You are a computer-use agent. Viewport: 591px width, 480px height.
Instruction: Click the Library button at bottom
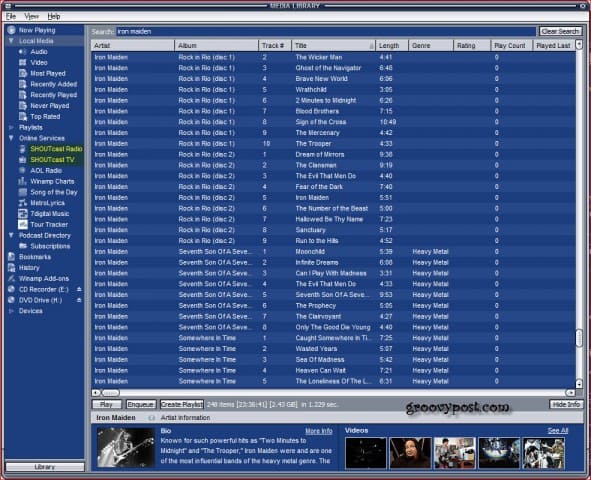pyautogui.click(x=45, y=467)
